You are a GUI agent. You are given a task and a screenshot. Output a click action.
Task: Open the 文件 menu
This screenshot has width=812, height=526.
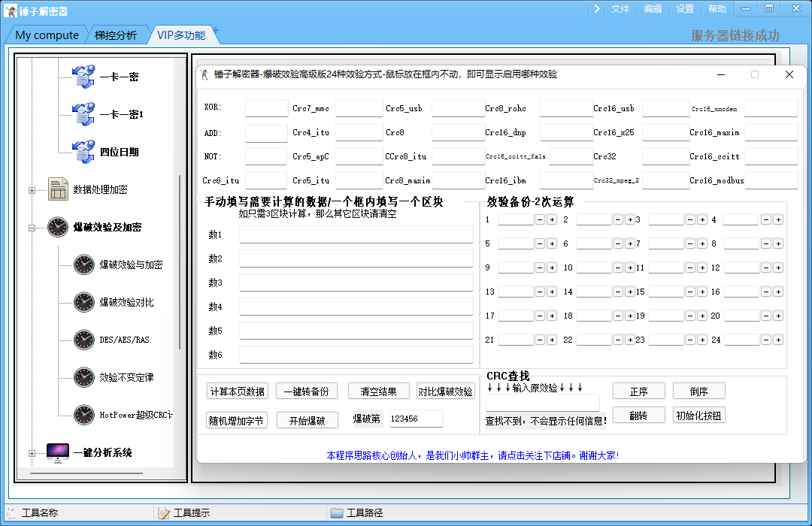[620, 9]
